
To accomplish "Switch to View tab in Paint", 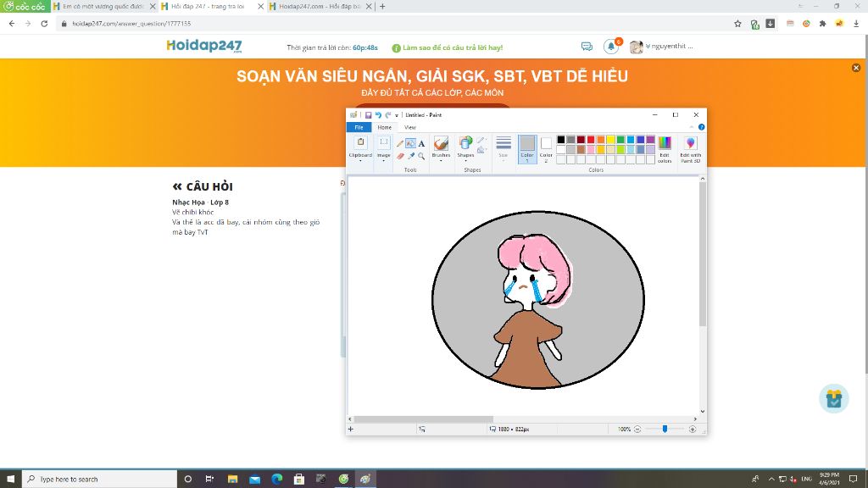I will click(410, 127).
